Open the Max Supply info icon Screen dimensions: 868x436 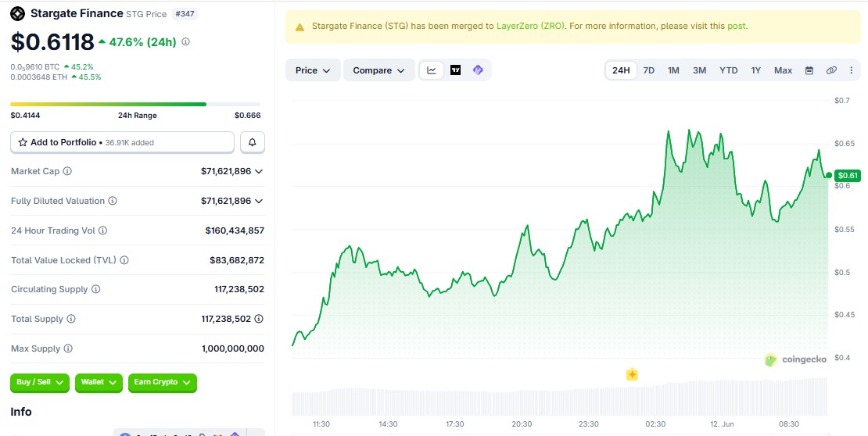(68, 348)
